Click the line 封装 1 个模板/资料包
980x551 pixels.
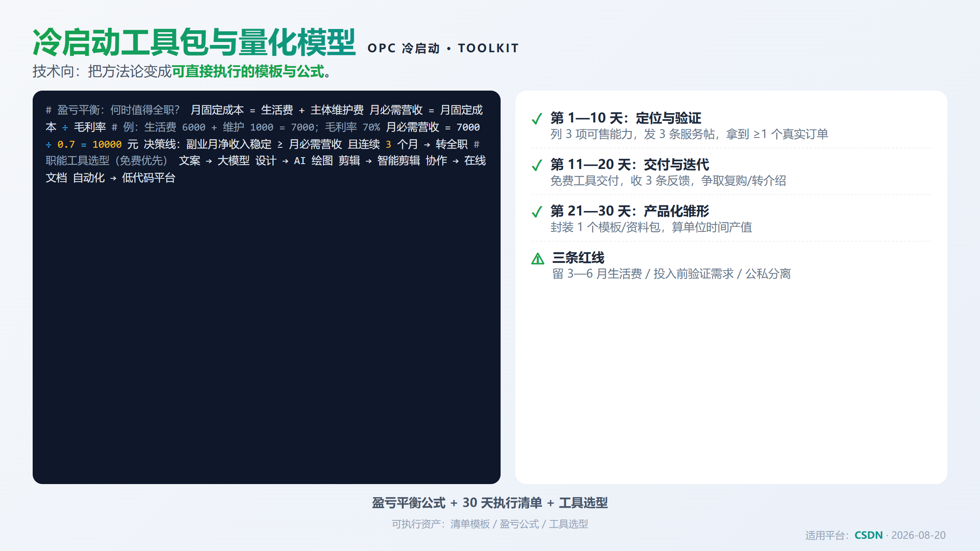(605, 227)
